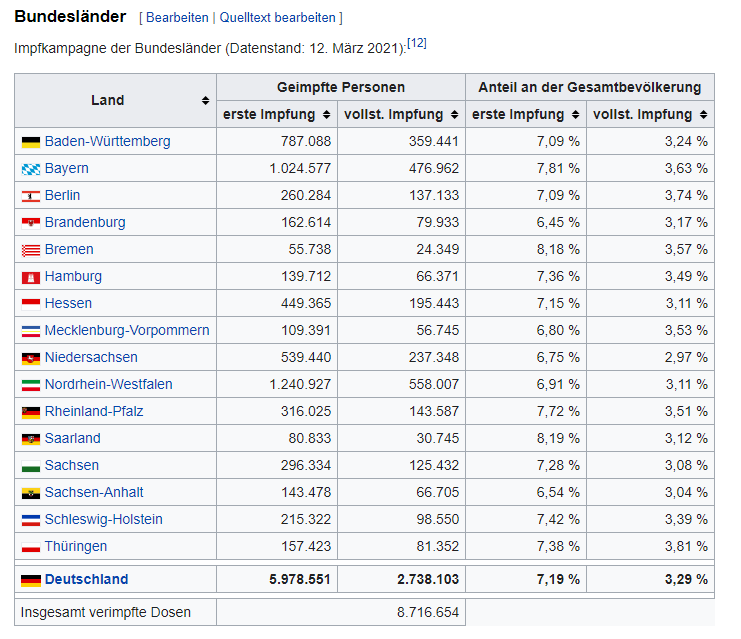This screenshot has width=741, height=639.
Task: Select the Schleswig-Holstein link
Action: pyautogui.click(x=103, y=520)
